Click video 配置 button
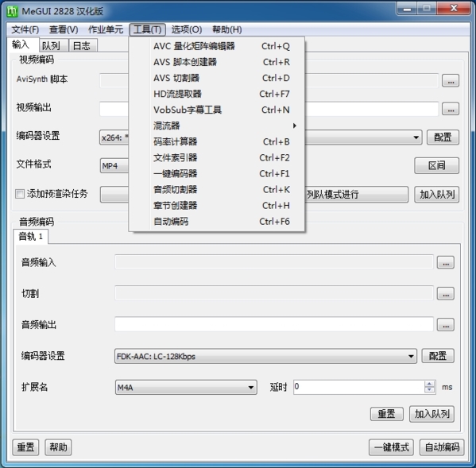The height and width of the screenshot is (468, 476). tap(443, 137)
